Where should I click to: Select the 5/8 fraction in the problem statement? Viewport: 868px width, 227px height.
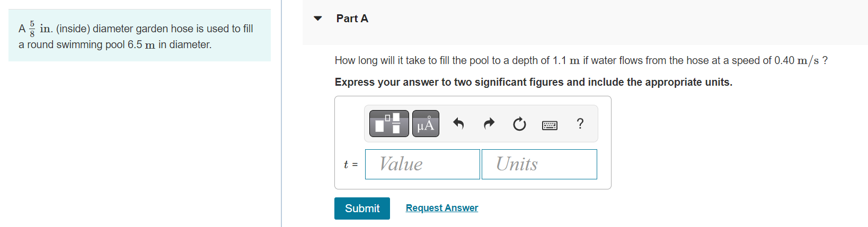[x=32, y=29]
